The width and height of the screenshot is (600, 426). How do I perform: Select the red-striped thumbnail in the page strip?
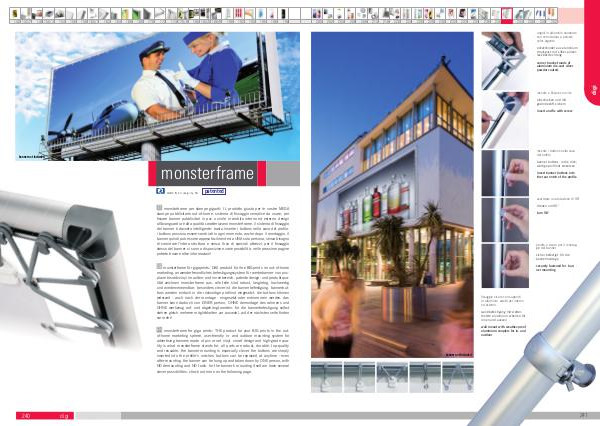[238, 15]
